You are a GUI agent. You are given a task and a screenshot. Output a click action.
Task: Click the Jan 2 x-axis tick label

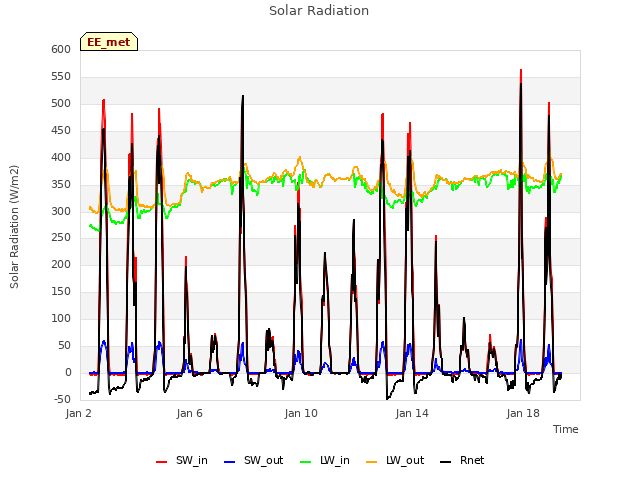[78, 413]
